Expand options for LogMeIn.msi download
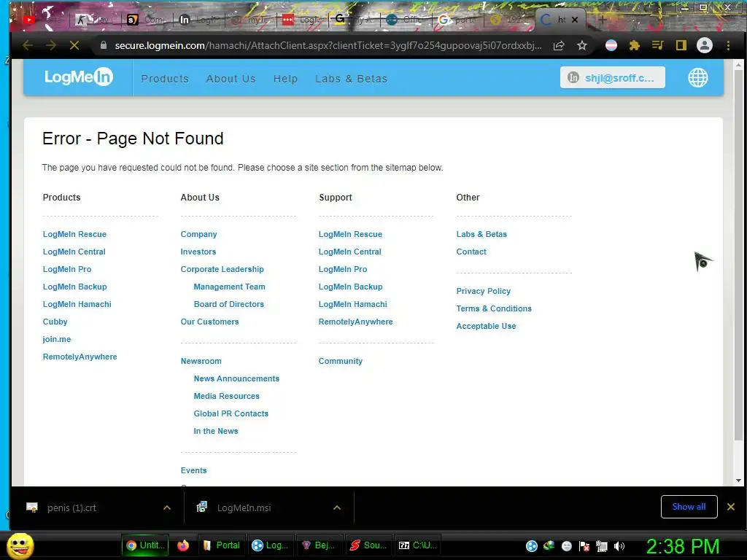 point(337,507)
